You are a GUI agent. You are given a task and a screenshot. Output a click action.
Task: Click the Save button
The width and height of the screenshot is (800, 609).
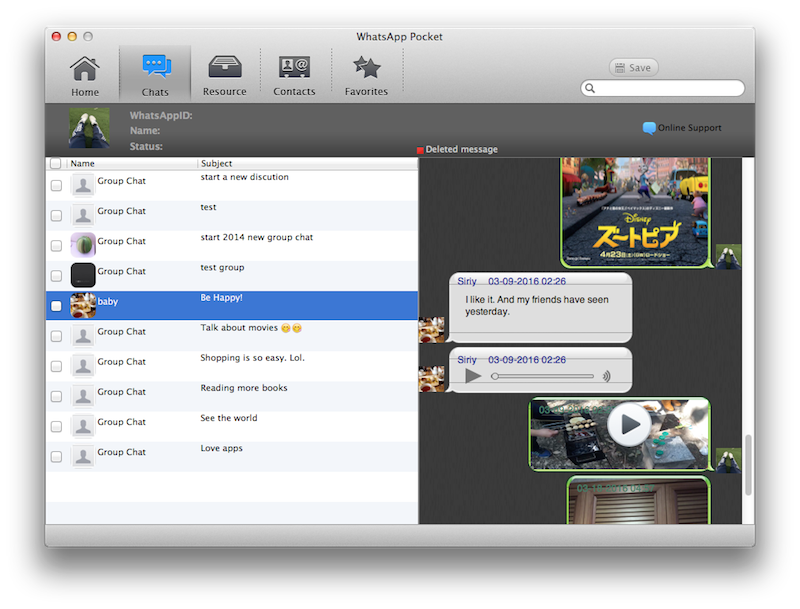(x=633, y=67)
